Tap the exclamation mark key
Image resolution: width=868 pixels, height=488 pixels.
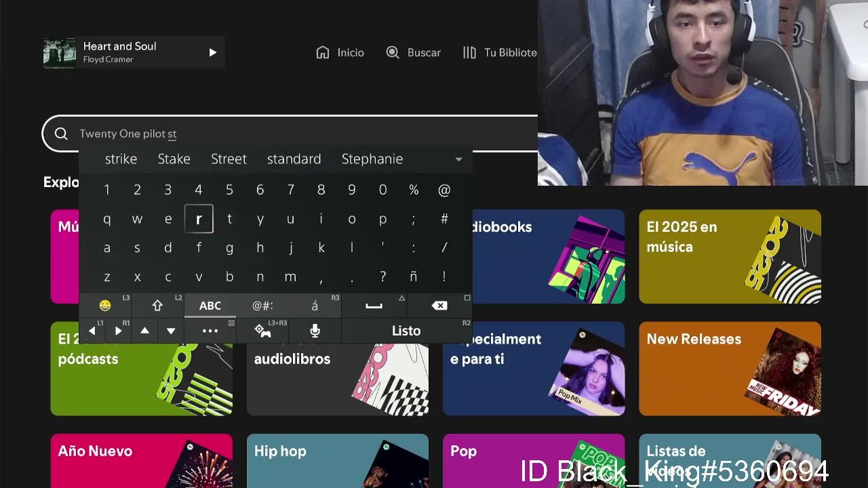[x=444, y=277]
